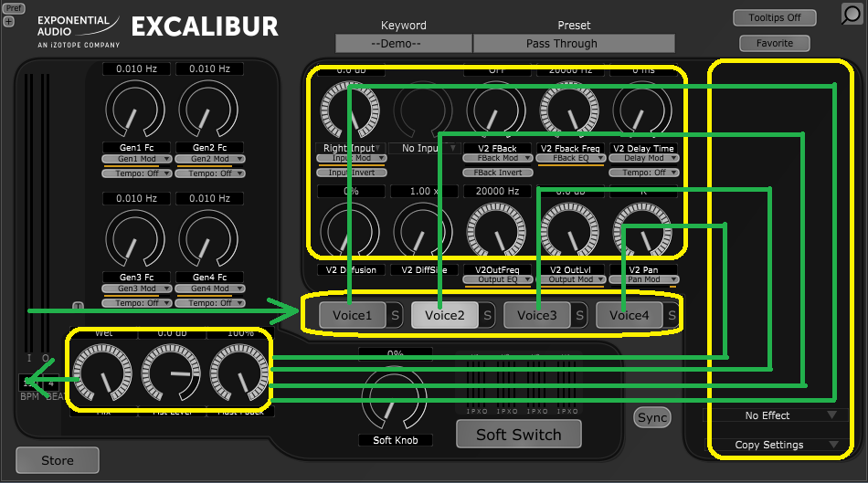This screenshot has height=483, width=868.
Task: Turn tooltips off with Tooltips Off
Action: [x=775, y=17]
